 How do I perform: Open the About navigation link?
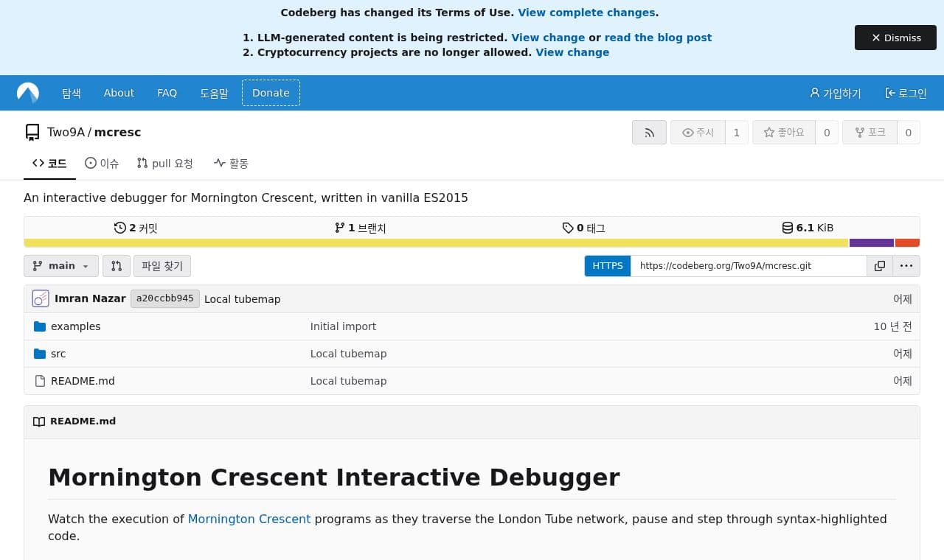pos(119,93)
